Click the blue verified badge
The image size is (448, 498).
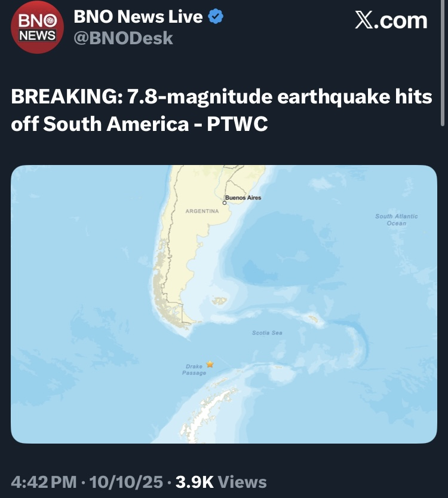pyautogui.click(x=215, y=17)
